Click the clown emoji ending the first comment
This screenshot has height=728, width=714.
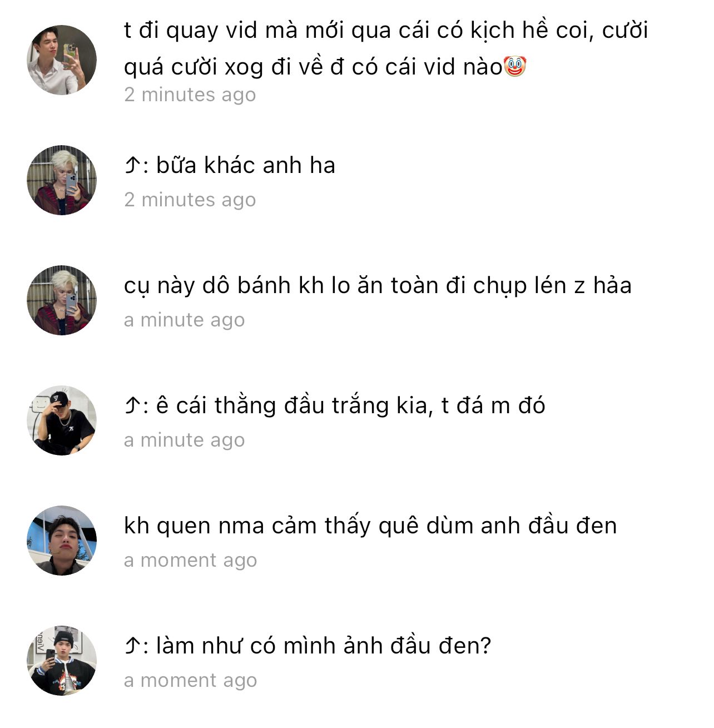pyautogui.click(x=515, y=67)
